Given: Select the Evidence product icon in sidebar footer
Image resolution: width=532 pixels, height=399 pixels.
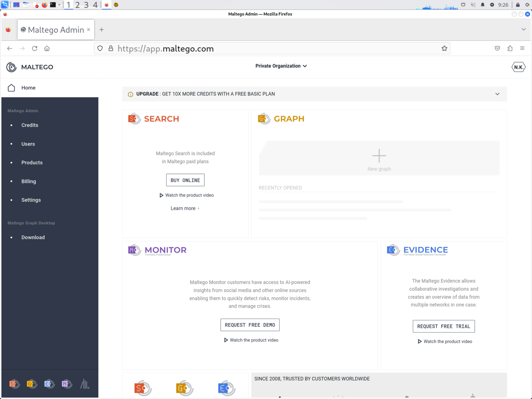Looking at the screenshot, I should click(49, 384).
